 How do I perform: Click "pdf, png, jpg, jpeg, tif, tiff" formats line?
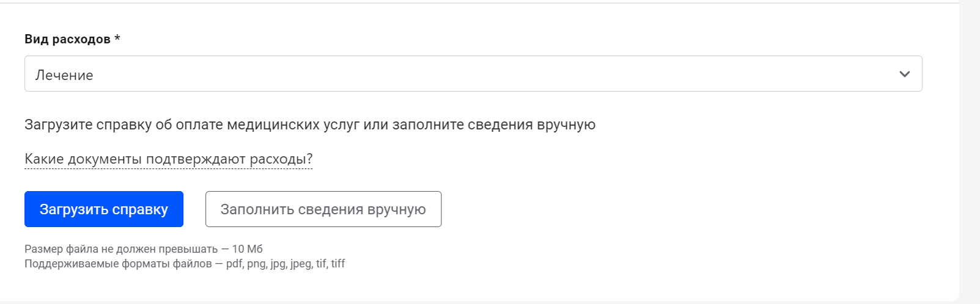coord(285,264)
